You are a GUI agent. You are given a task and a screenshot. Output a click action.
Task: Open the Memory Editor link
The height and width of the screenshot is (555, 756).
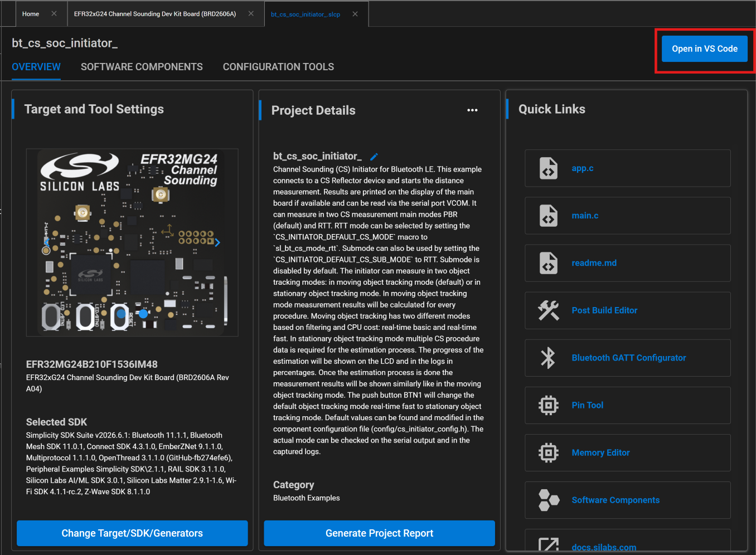pyautogui.click(x=628, y=452)
